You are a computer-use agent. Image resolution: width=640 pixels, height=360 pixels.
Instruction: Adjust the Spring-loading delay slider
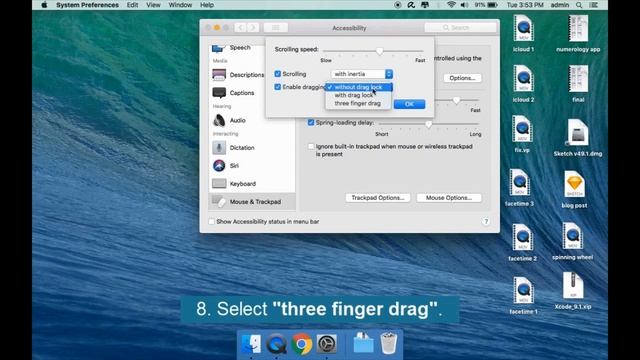coord(429,124)
